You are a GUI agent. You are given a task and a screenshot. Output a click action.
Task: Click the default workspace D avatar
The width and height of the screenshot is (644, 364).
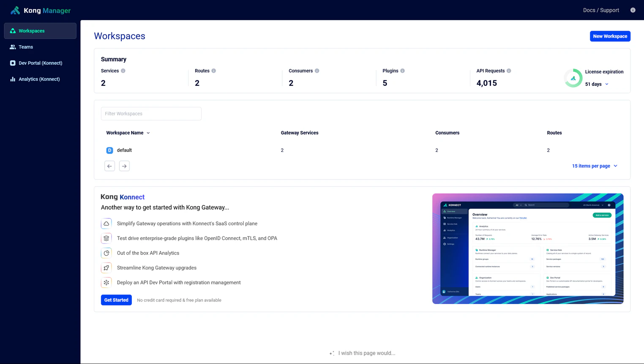pos(109,150)
